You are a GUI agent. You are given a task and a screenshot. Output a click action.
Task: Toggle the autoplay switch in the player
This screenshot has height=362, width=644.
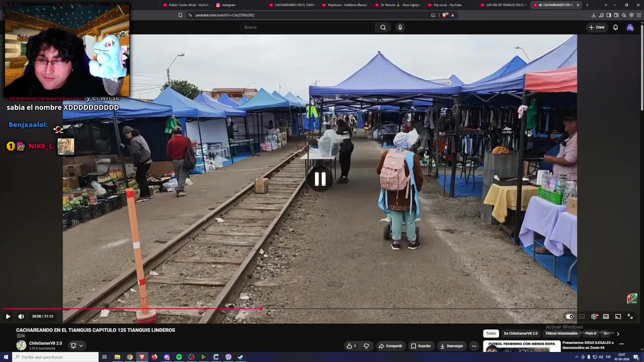570,317
